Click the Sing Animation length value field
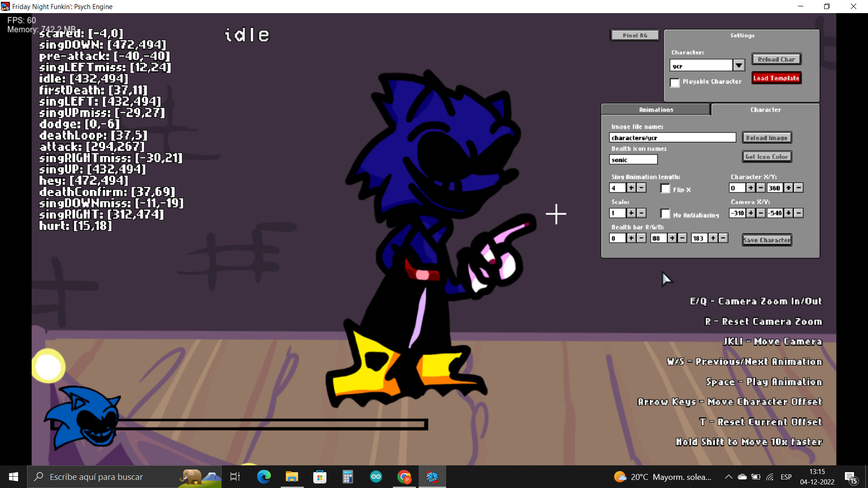Viewport: 868px width, 488px height. (617, 188)
